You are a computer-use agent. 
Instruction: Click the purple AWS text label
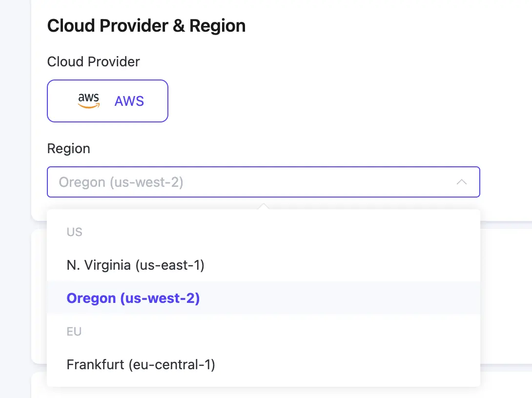coord(129,101)
